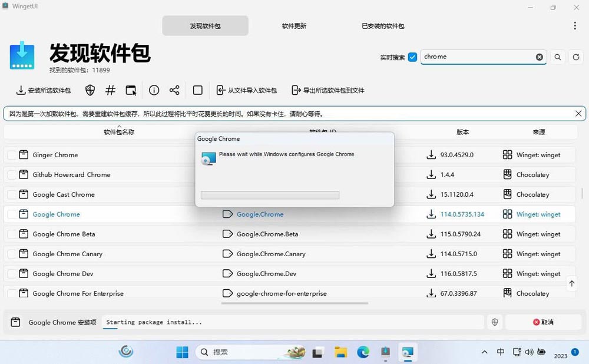This screenshot has height=364, width=589.
Task: Open the three-dot more options menu
Action: pos(575,25)
